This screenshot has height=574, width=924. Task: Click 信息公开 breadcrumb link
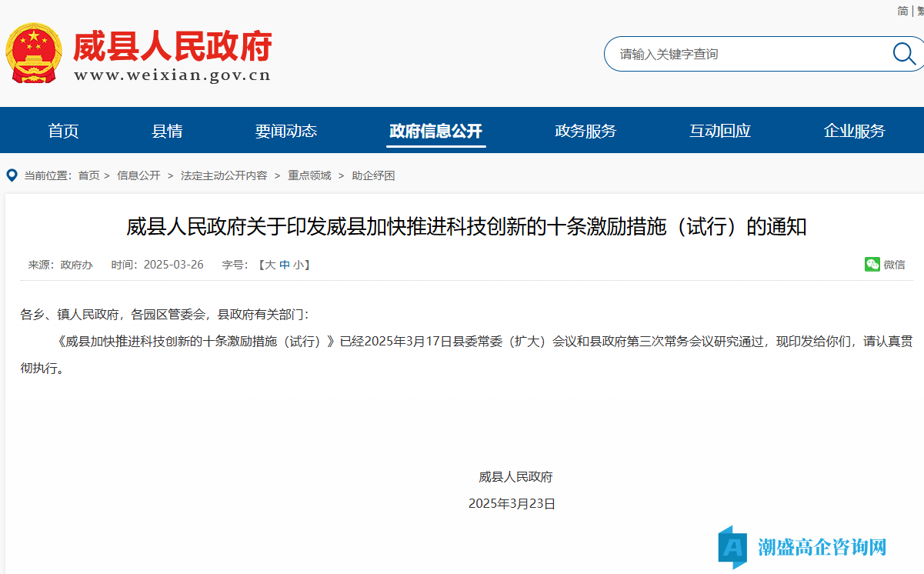click(x=138, y=175)
